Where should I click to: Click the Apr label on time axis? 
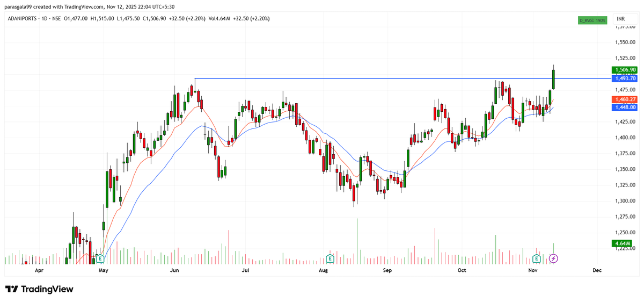pyautogui.click(x=39, y=271)
